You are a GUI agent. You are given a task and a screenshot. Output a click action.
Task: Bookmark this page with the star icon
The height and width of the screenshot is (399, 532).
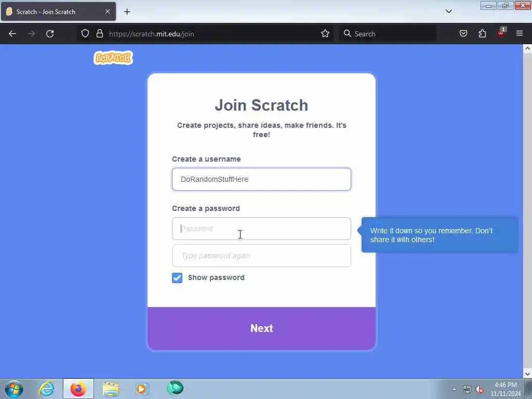(x=325, y=34)
